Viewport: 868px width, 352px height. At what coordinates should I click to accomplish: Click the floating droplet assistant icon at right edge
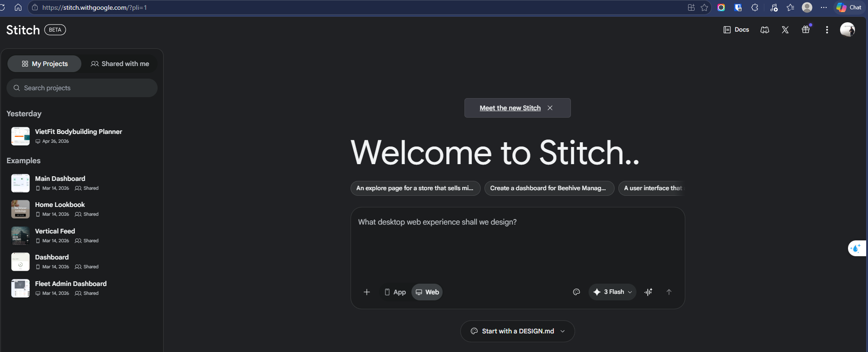click(x=856, y=248)
